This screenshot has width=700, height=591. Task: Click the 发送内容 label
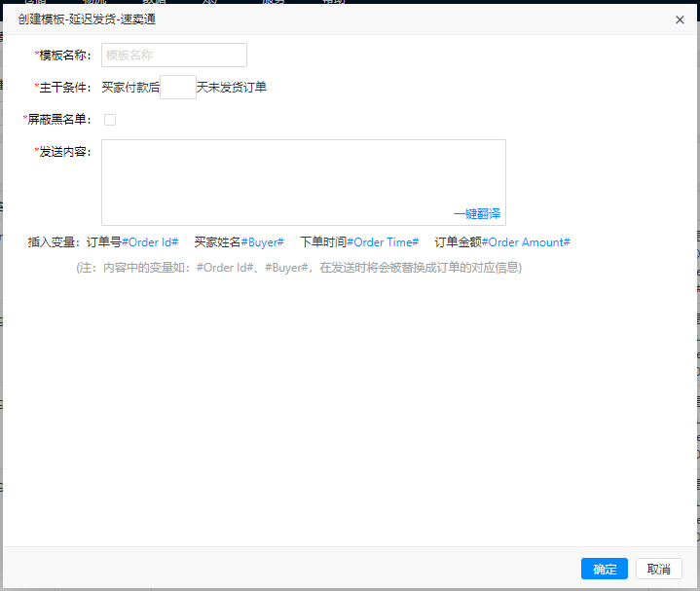click(x=65, y=152)
